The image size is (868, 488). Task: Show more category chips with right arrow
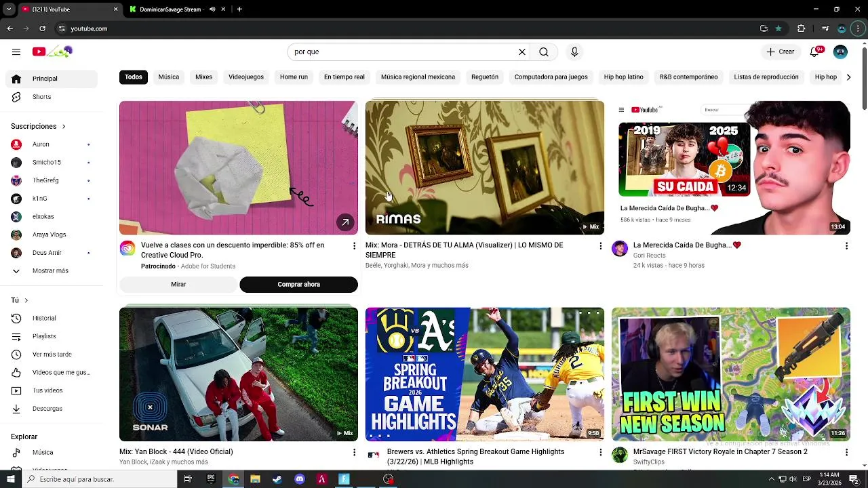pyautogui.click(x=848, y=77)
